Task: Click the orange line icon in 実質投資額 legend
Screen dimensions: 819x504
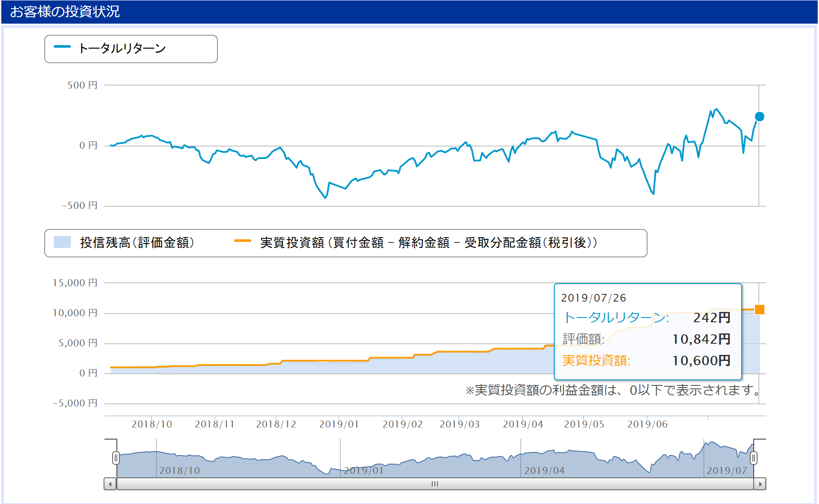Action: [x=243, y=241]
